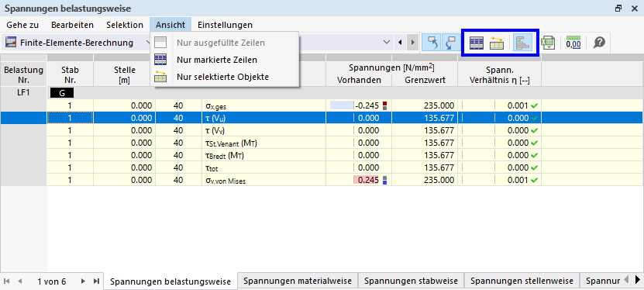Click the 1 von 6 page indicator
Screen dimensions: 644x290
(51, 281)
